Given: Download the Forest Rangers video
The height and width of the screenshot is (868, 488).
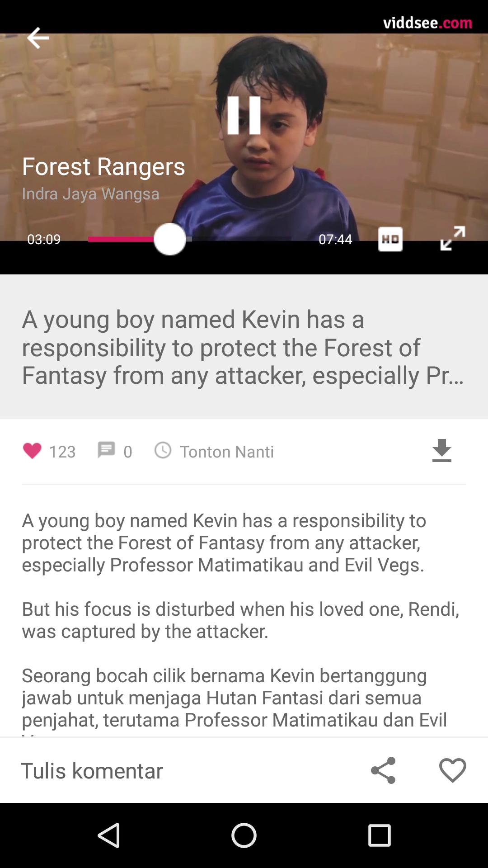Looking at the screenshot, I should [x=442, y=451].
